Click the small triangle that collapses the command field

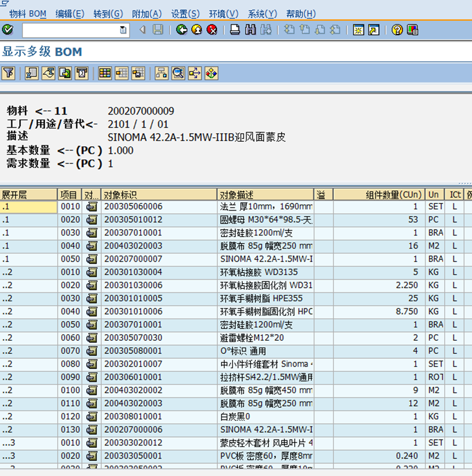click(x=142, y=30)
